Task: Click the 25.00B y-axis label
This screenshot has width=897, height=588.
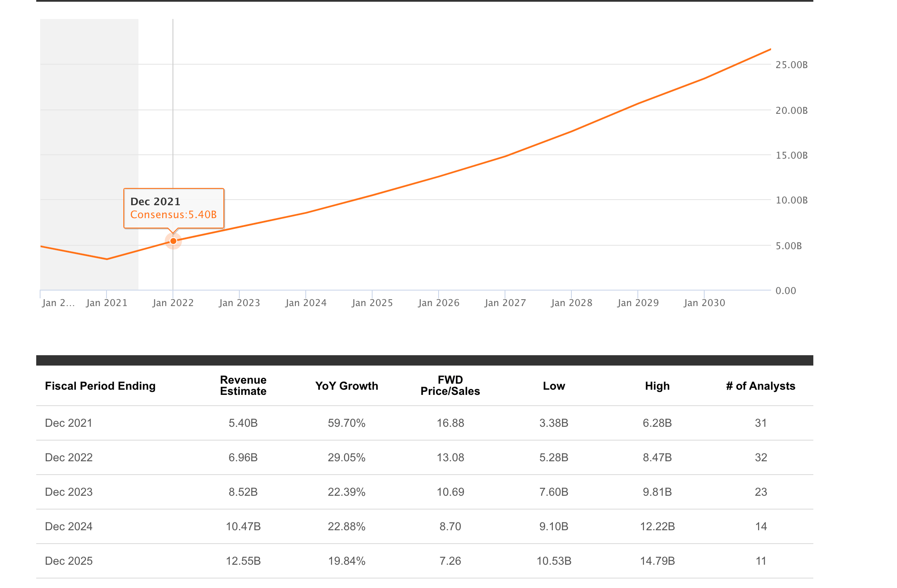Action: tap(791, 65)
